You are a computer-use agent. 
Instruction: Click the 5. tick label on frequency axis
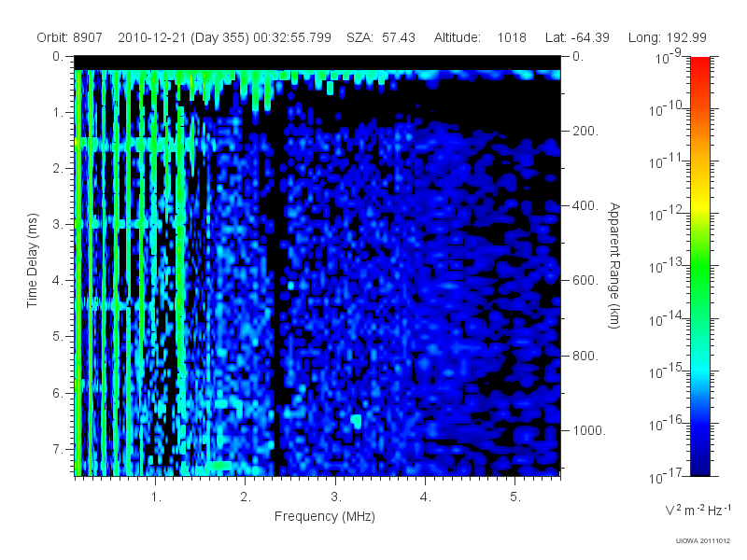[x=515, y=497]
